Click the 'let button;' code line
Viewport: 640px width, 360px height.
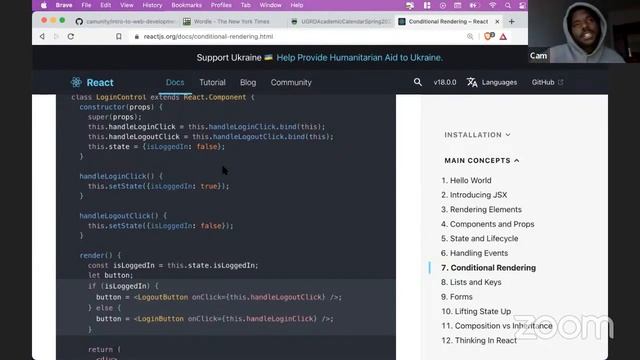[x=111, y=276]
